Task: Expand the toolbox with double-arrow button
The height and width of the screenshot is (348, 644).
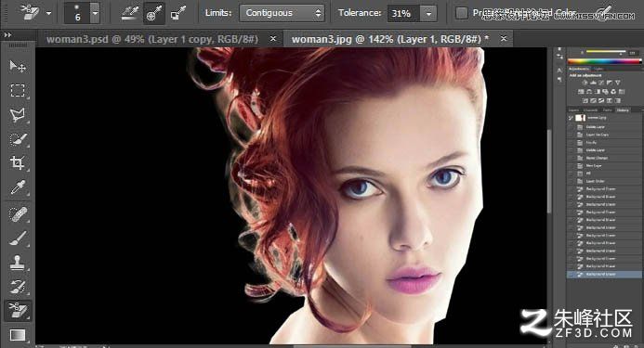Action: 7,35
